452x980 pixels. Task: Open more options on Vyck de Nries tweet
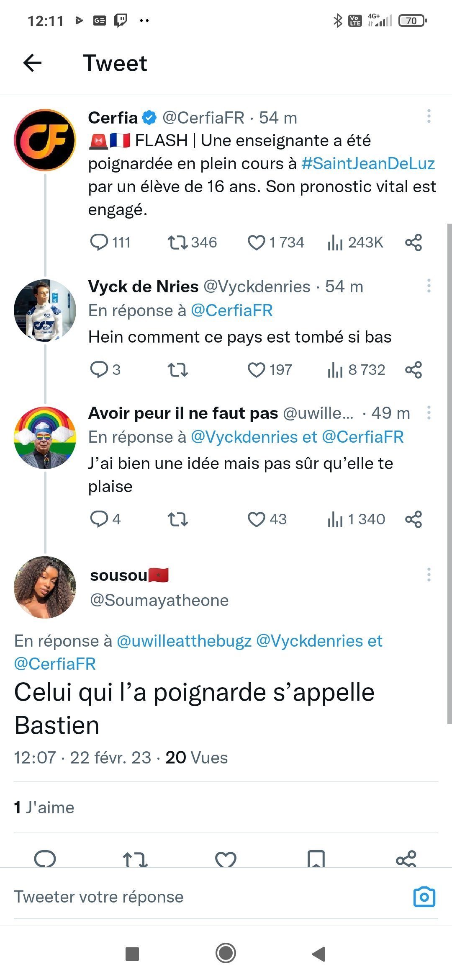[x=429, y=286]
